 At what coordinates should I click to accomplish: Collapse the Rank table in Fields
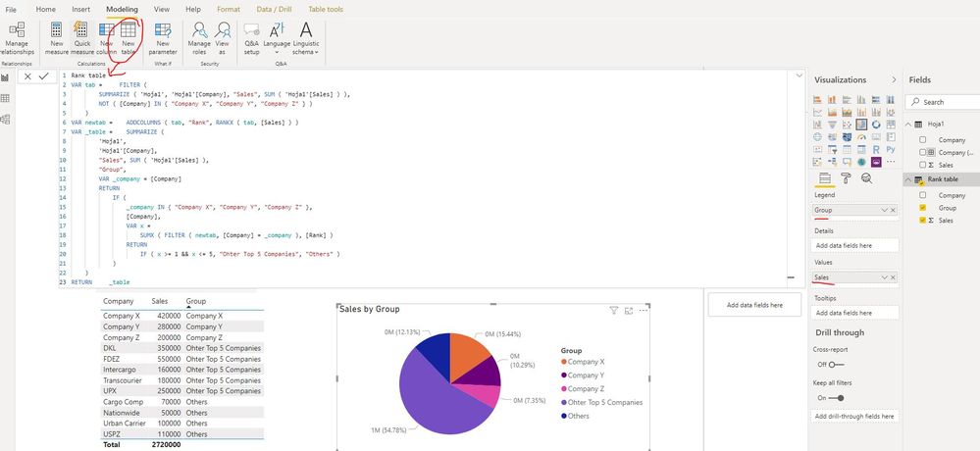(x=908, y=179)
